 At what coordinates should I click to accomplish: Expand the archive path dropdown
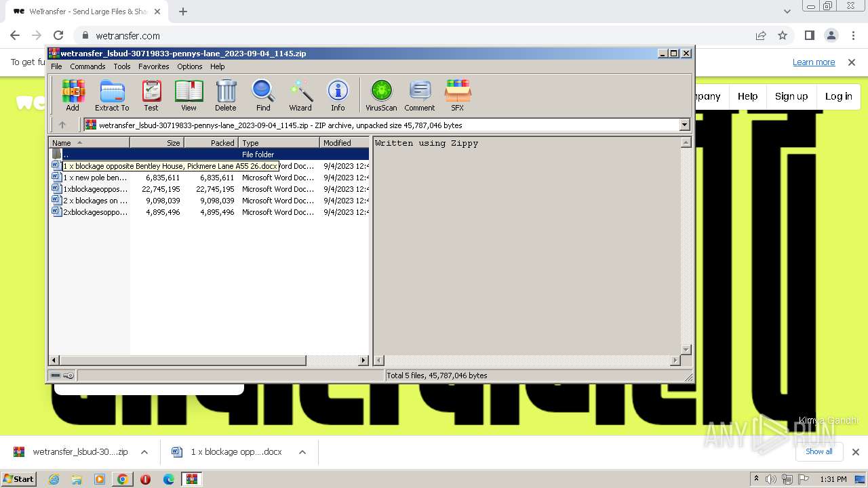(684, 125)
